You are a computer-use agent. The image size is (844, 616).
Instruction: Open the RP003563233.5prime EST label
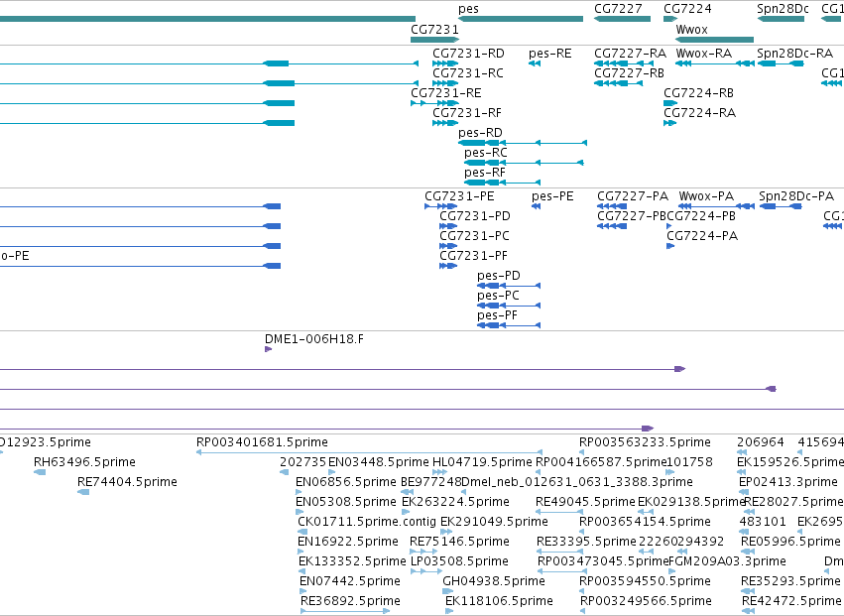click(x=645, y=442)
